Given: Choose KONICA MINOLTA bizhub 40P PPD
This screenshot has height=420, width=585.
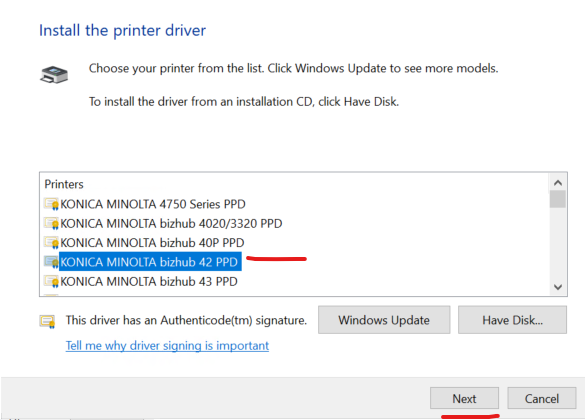Looking at the screenshot, I should click(x=152, y=243).
